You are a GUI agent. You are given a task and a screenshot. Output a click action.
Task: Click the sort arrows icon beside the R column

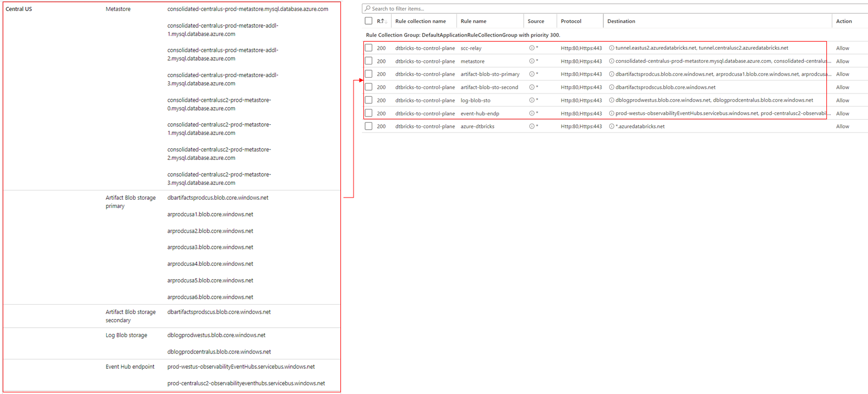pyautogui.click(x=385, y=21)
